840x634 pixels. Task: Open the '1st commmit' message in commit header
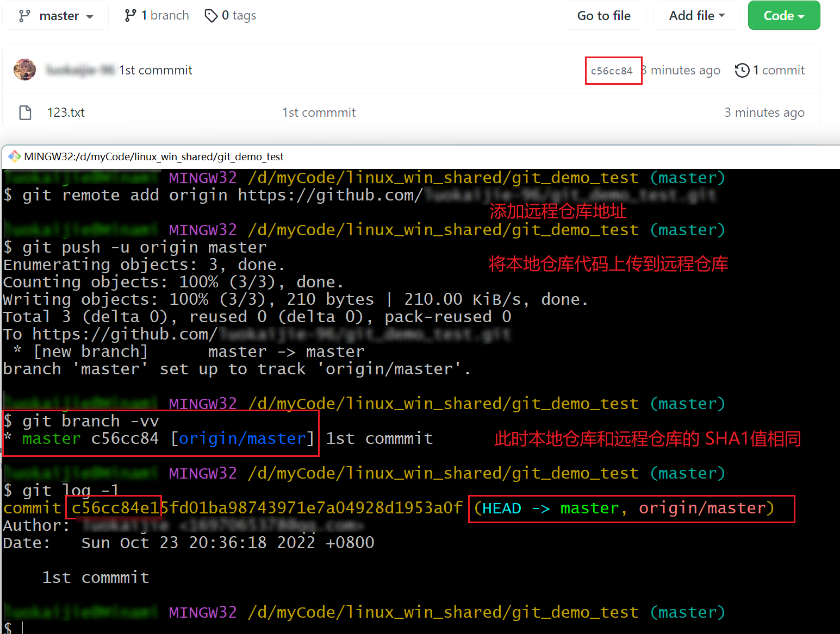pyautogui.click(x=155, y=70)
